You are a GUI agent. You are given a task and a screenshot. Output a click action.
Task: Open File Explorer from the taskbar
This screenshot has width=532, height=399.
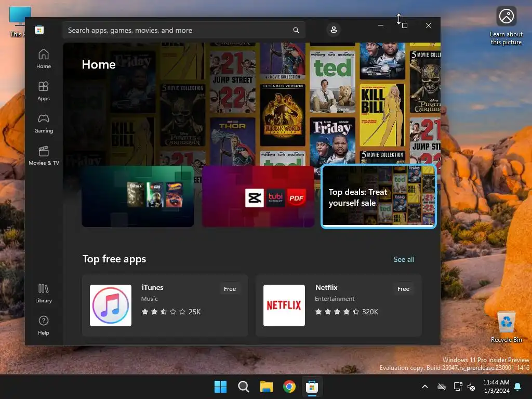click(267, 387)
